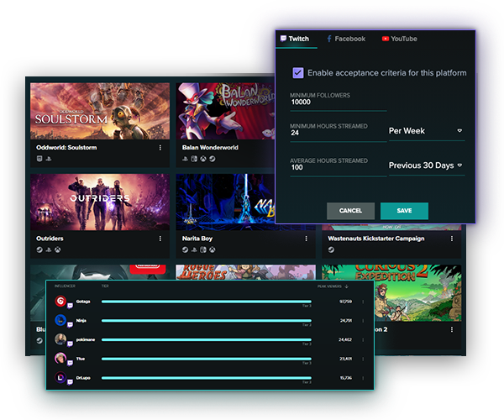Click the Save button

click(x=404, y=211)
